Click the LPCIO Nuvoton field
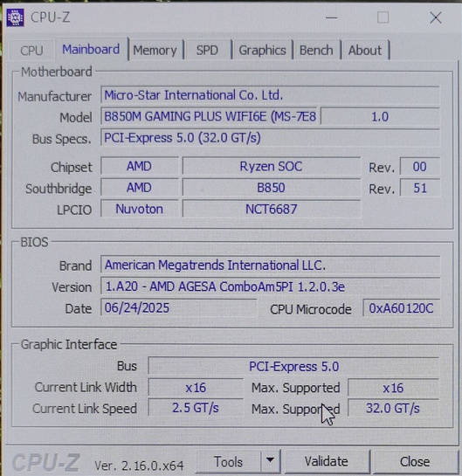The height and width of the screenshot is (476, 462). pos(140,209)
